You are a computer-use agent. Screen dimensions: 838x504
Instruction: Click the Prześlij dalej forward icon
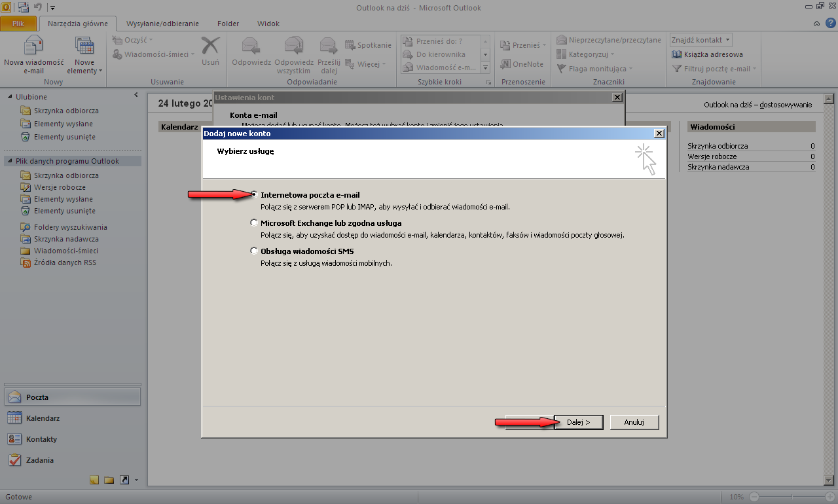(329, 54)
